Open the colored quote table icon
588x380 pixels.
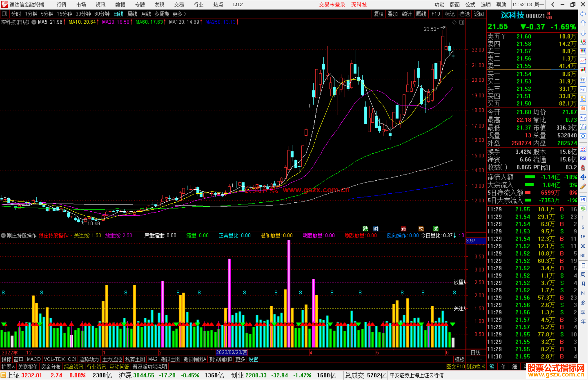pos(583,51)
